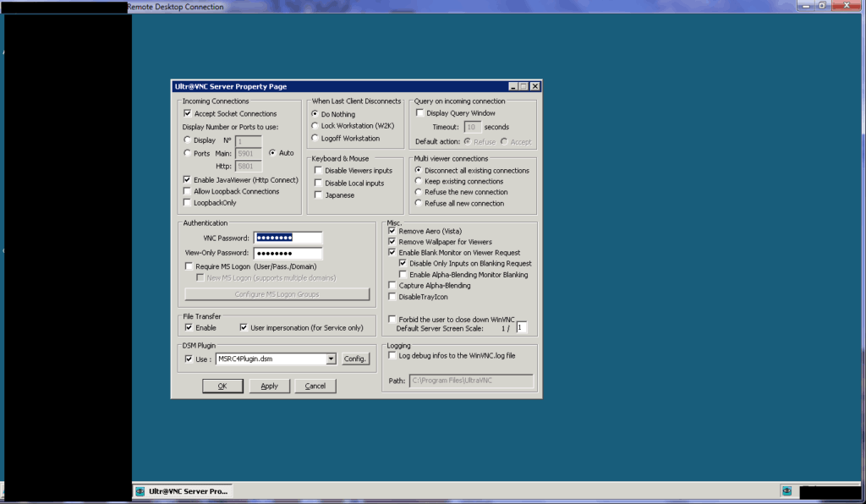Enable Require MS Logon
This screenshot has width=866, height=504.
188,265
